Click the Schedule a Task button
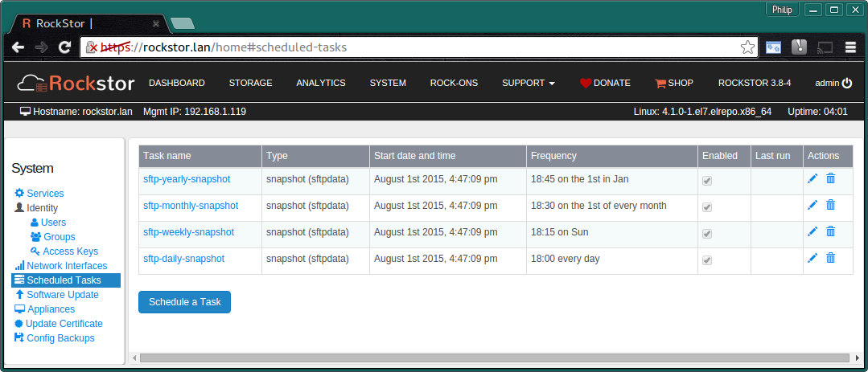Image resolution: width=868 pixels, height=372 pixels. pos(184,302)
